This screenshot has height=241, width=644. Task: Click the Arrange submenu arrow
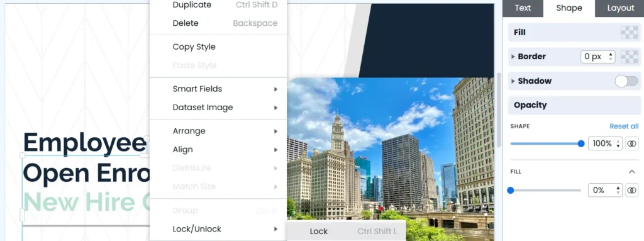(276, 132)
